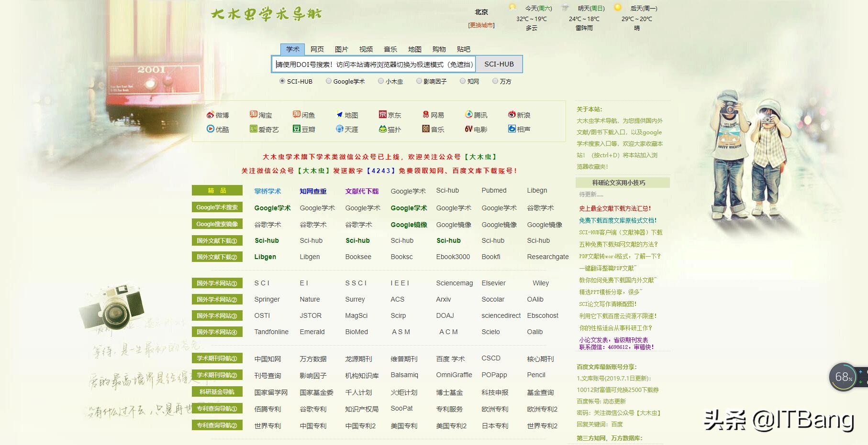Open the 国家留学网 link
This screenshot has height=445, width=868.
coord(271,392)
